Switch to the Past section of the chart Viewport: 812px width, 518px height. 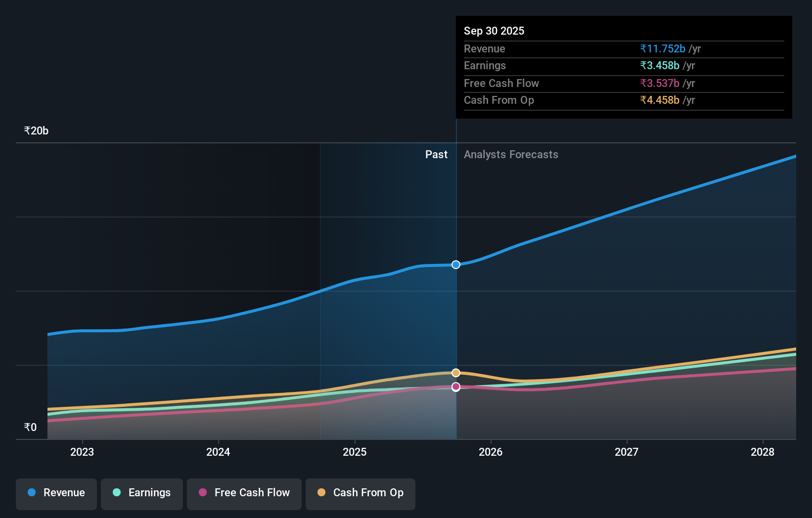tap(436, 154)
